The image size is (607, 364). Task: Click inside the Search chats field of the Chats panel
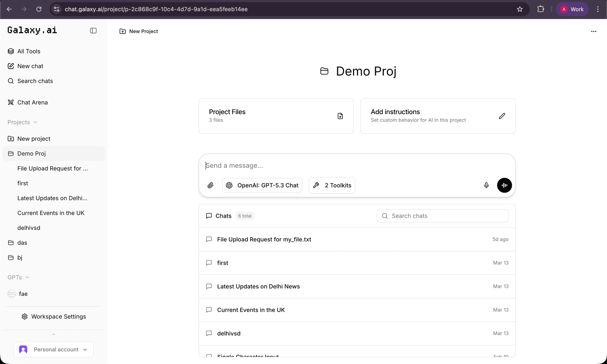(442, 216)
